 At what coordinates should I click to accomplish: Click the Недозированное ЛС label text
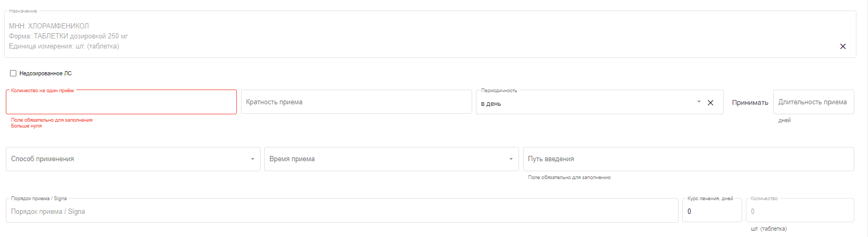pyautogui.click(x=45, y=73)
